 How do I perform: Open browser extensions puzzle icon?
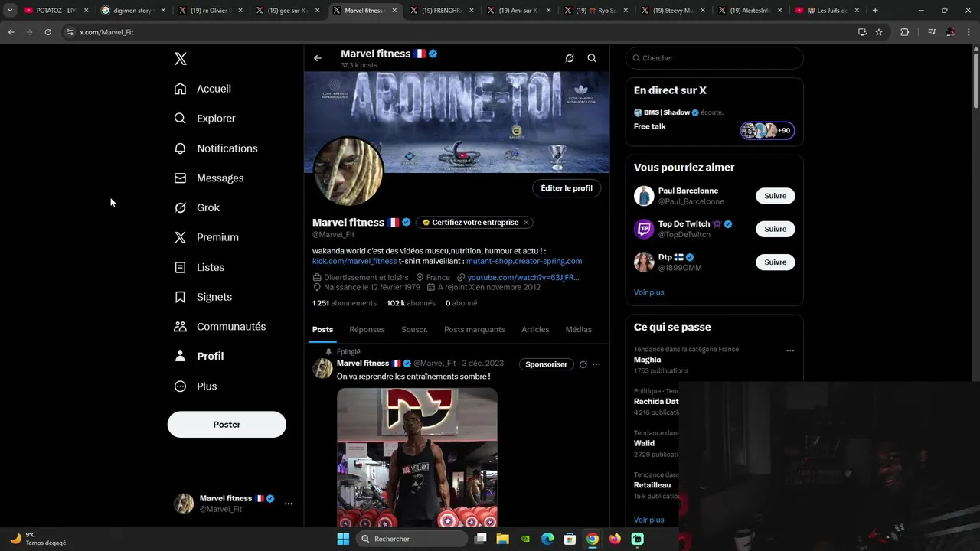tap(905, 32)
